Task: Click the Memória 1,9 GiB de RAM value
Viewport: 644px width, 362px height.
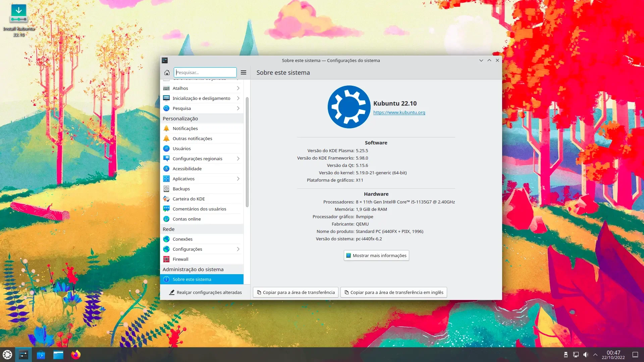Action: point(371,209)
